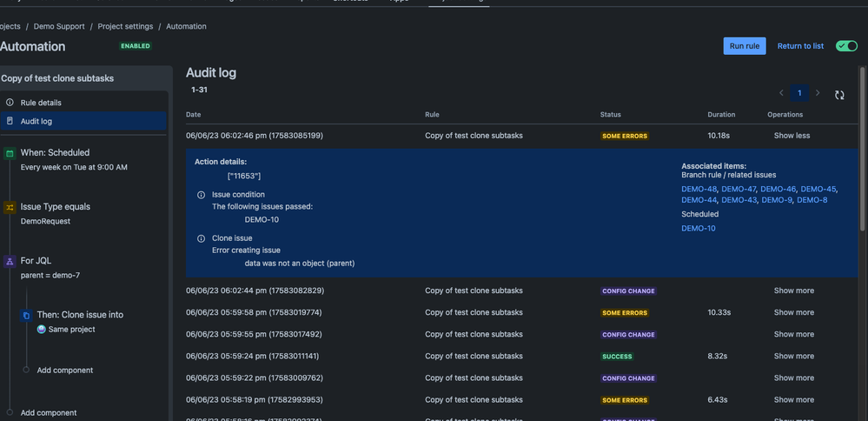Open Audit log in the sidebar
868x421 pixels.
click(83, 121)
